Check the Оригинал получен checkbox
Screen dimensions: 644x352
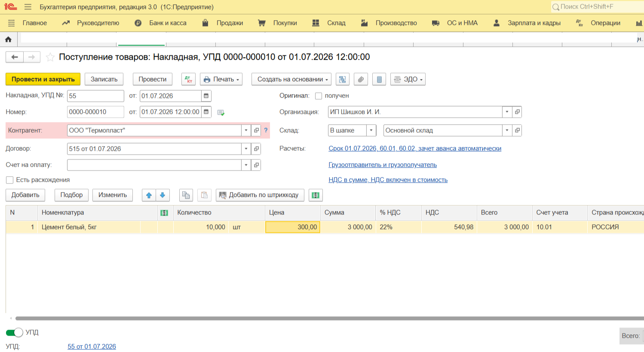point(319,96)
